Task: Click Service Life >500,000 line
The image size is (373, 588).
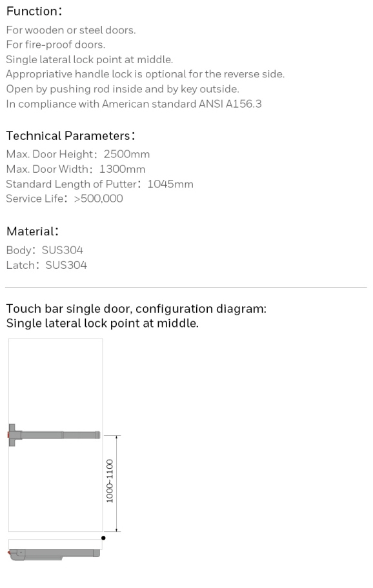Action: click(x=65, y=199)
